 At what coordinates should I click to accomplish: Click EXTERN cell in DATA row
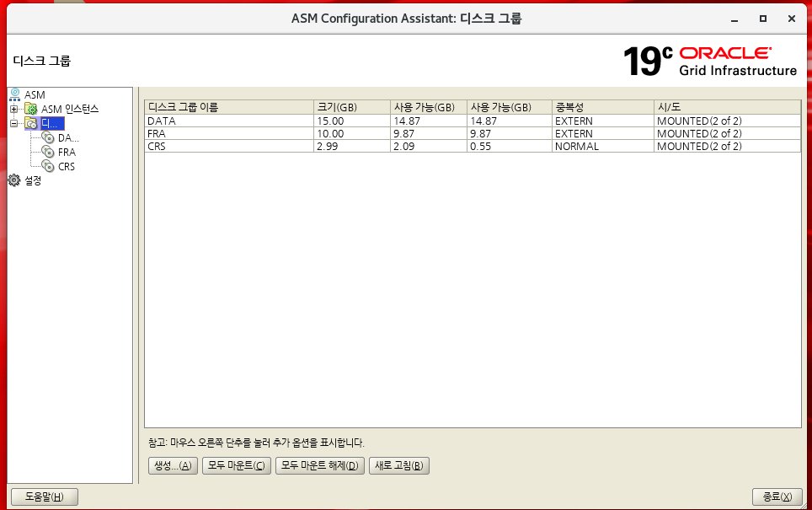(603, 121)
